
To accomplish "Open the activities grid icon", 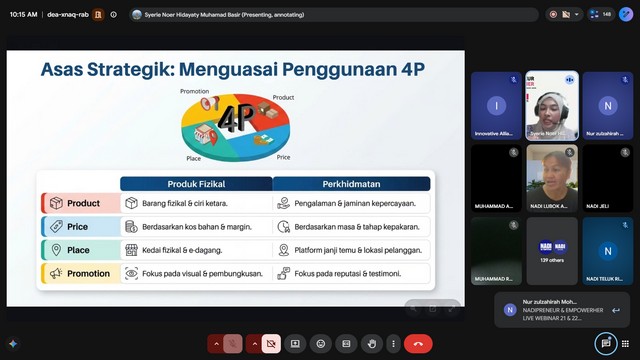I will 625,344.
